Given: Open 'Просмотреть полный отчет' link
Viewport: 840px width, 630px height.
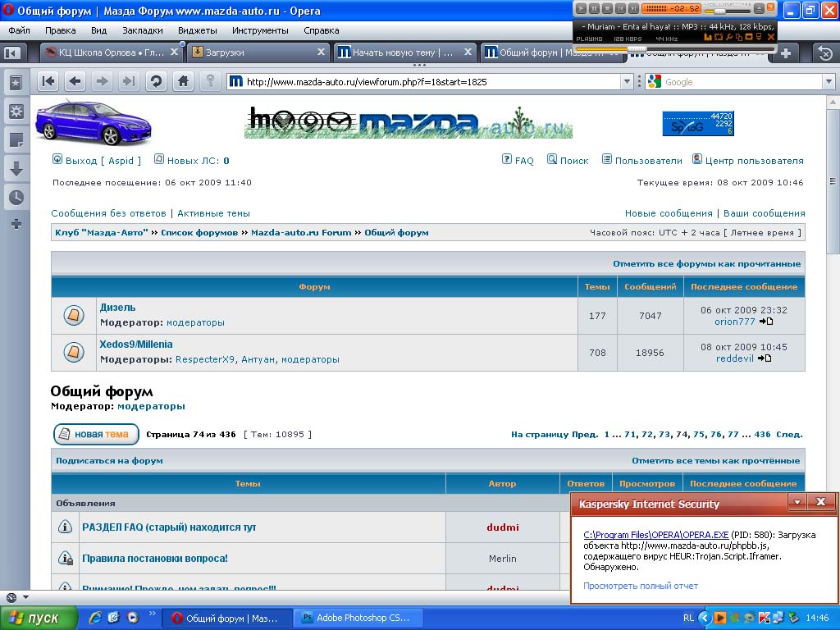Looking at the screenshot, I should coord(641,586).
